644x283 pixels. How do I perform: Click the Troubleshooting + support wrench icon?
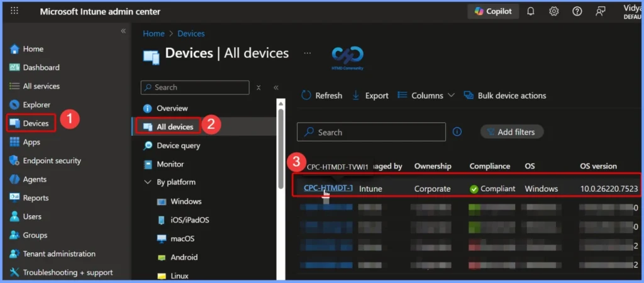point(14,272)
